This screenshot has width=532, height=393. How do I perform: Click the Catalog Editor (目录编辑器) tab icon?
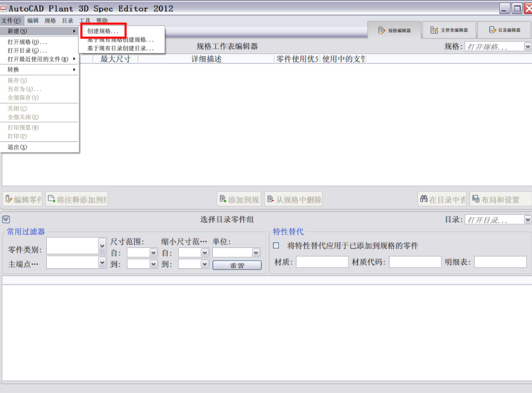click(x=492, y=30)
